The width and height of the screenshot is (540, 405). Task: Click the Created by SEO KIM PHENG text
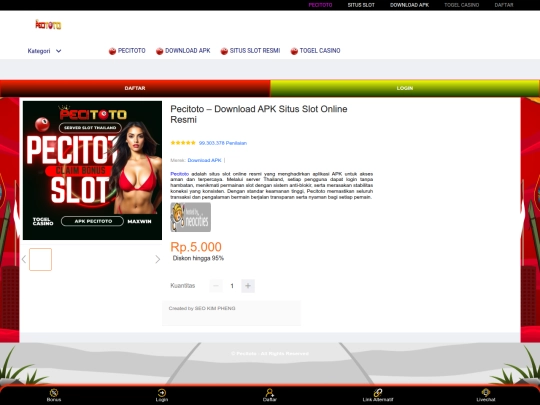[202, 308]
